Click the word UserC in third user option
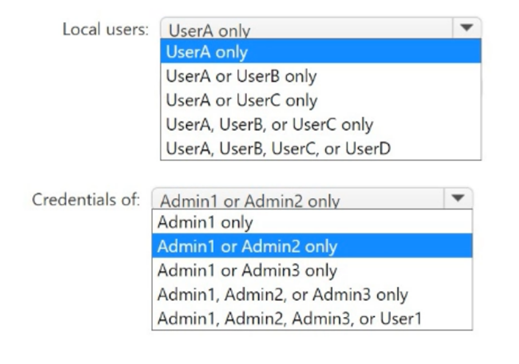This screenshot has height=364, width=519. (259, 100)
